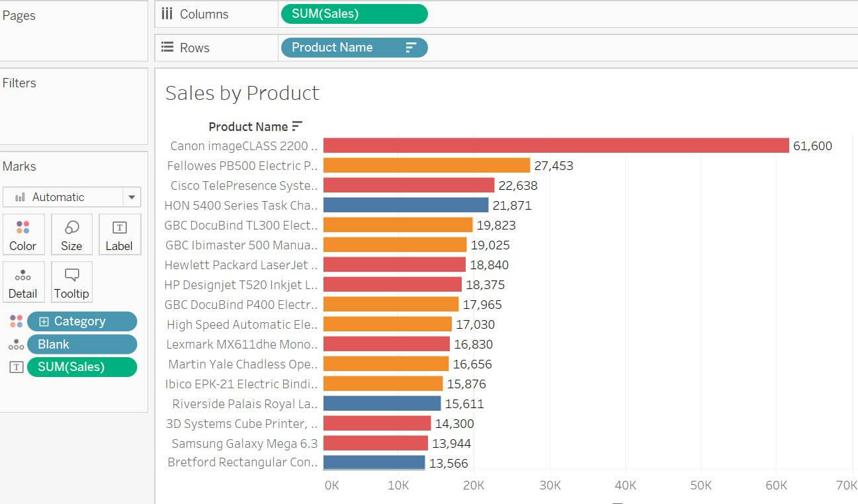Open the Color marks card
858x504 pixels.
coord(23,235)
